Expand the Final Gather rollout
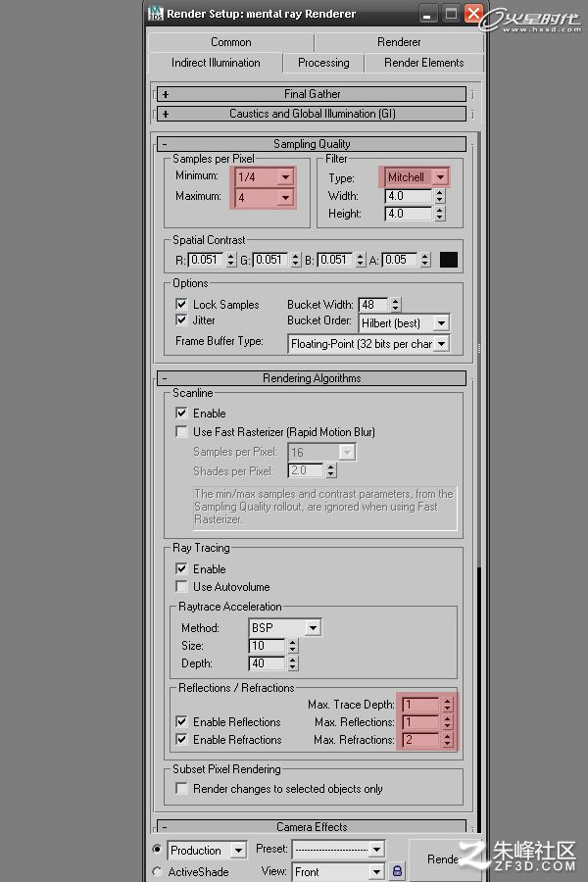 click(312, 94)
